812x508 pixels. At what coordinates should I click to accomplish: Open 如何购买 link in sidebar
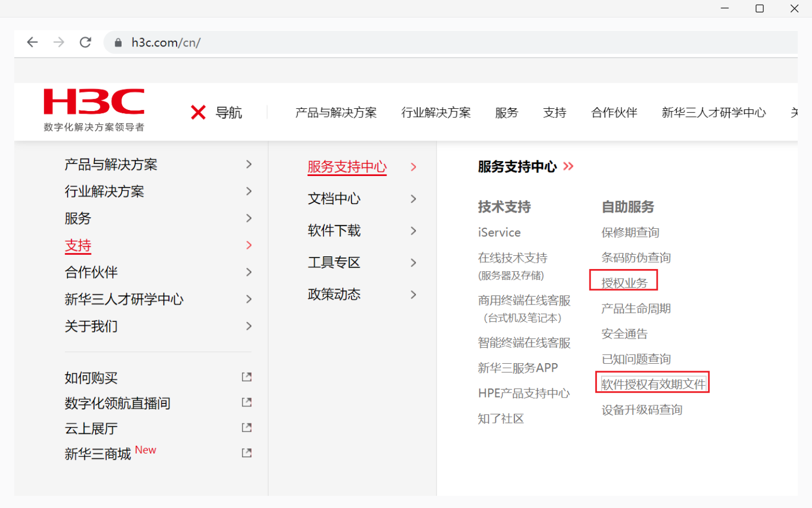click(x=91, y=378)
